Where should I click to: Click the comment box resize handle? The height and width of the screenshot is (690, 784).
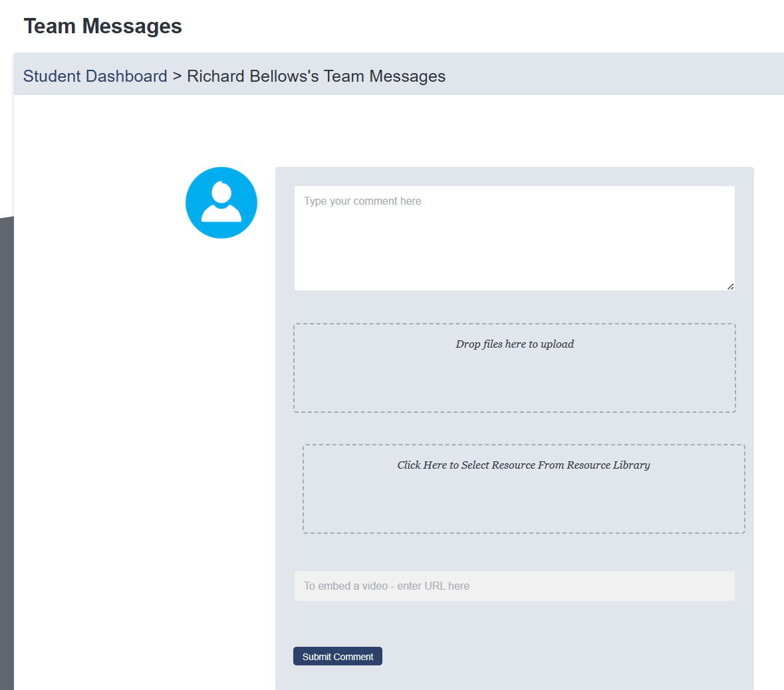pos(730,287)
